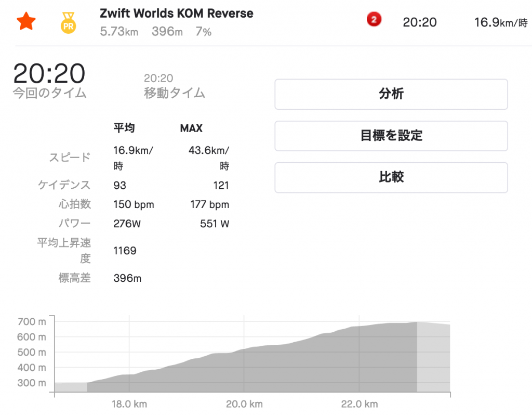Click the light grey area at chart's right end

[x=434, y=359]
